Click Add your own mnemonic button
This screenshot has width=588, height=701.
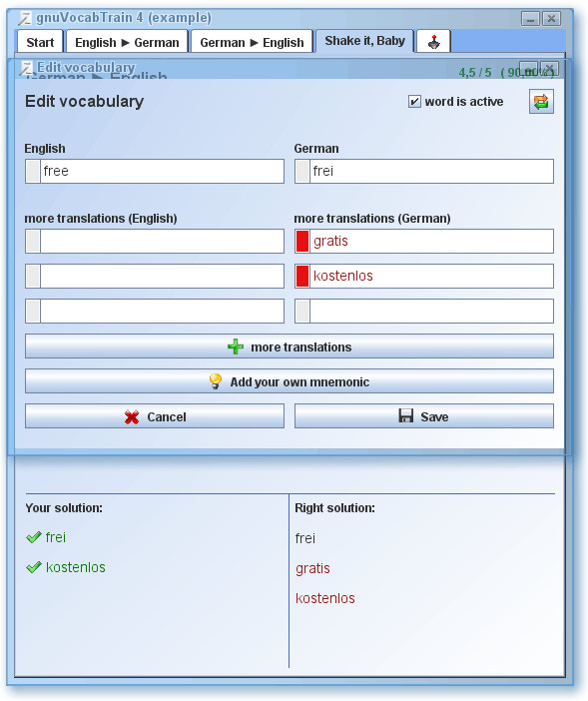290,381
